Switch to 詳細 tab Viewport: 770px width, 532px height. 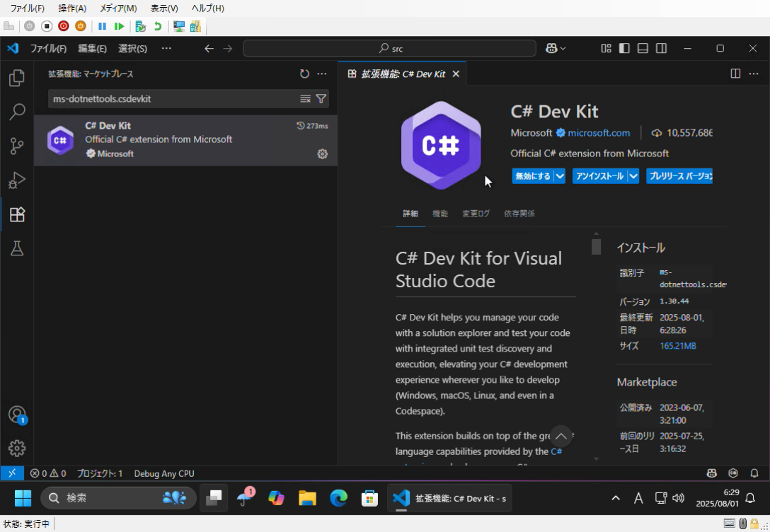coord(410,214)
